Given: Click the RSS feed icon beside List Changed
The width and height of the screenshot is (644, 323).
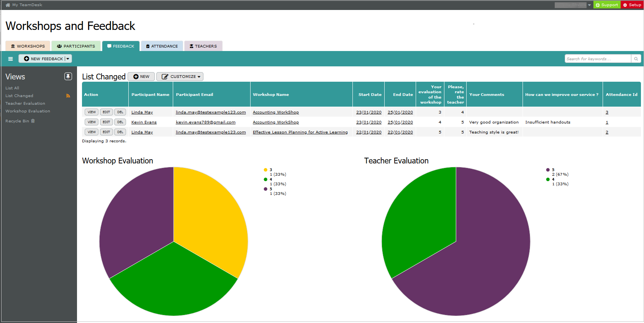Looking at the screenshot, I should coord(68,96).
